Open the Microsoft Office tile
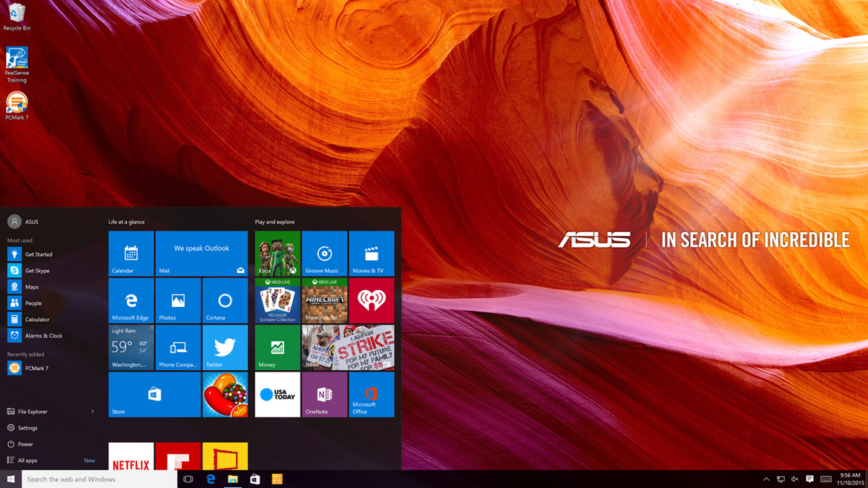The width and height of the screenshot is (868, 488). [372, 395]
